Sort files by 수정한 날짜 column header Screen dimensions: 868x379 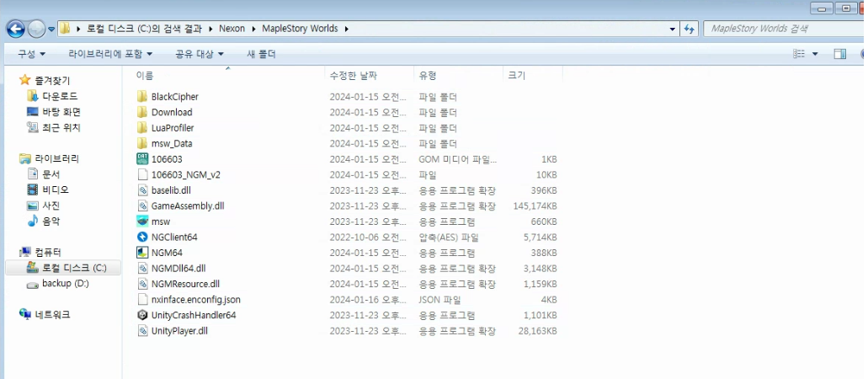coord(353,76)
